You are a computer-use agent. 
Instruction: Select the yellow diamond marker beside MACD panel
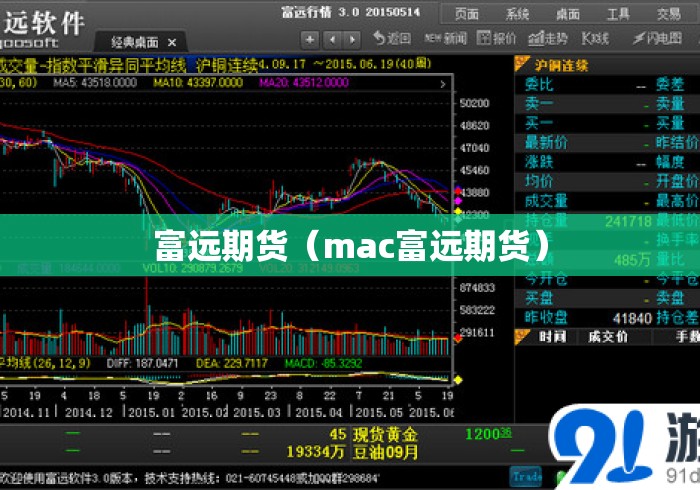pyautogui.click(x=458, y=380)
